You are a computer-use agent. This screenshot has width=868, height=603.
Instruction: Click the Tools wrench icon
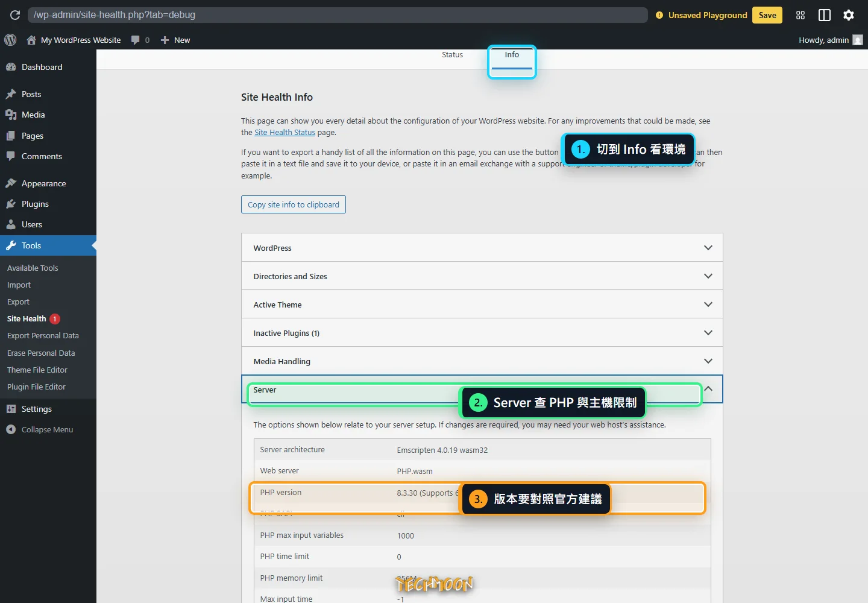(11, 245)
